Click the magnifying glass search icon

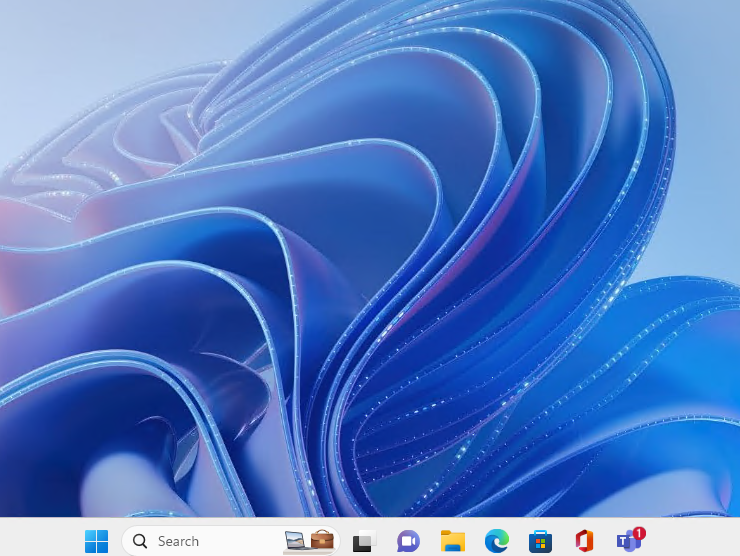point(140,541)
